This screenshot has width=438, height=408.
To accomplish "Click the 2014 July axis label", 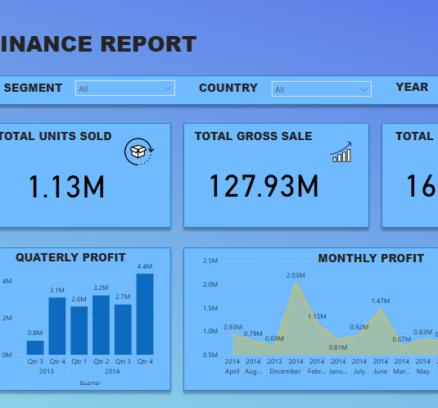I will [x=359, y=366].
